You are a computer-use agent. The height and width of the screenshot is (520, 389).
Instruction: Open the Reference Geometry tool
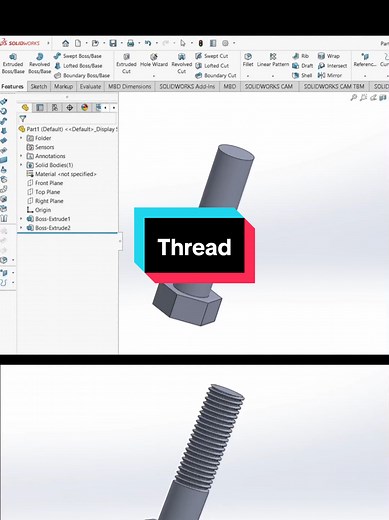(x=365, y=61)
